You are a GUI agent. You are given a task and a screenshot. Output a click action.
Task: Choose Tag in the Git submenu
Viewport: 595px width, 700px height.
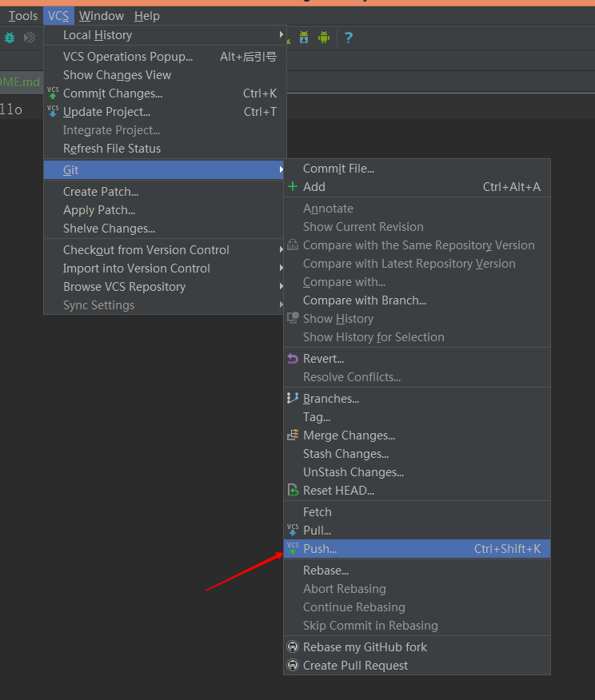coord(417,417)
